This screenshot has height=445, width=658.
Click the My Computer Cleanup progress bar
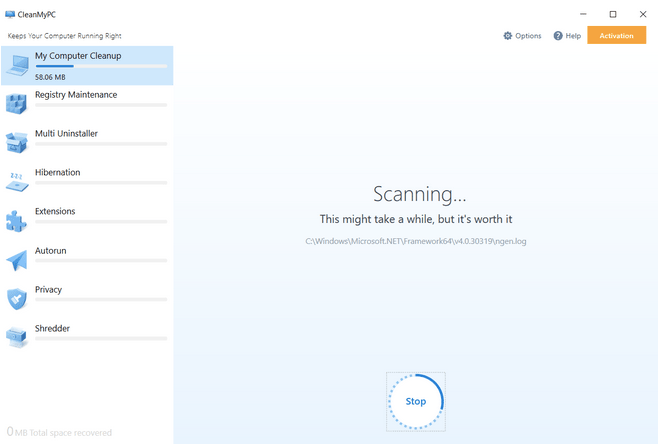tap(101, 66)
